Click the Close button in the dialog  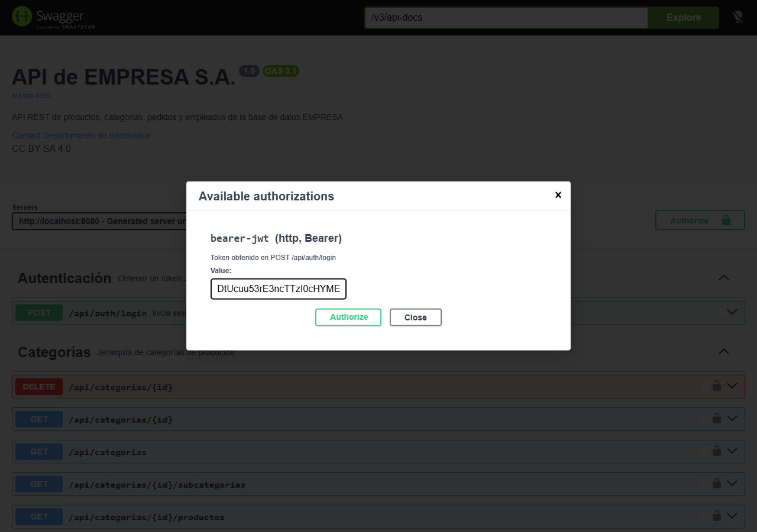tap(416, 317)
